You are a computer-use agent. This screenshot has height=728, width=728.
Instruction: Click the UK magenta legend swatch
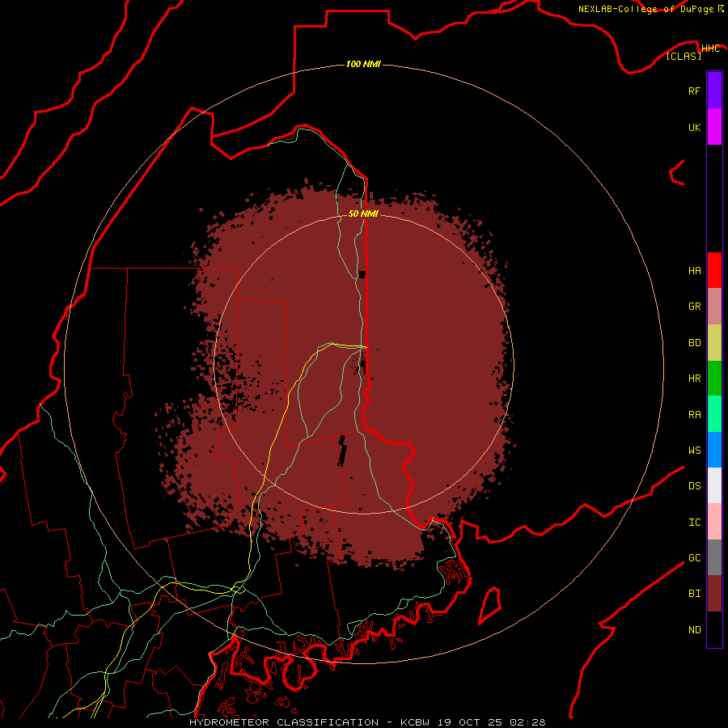714,127
